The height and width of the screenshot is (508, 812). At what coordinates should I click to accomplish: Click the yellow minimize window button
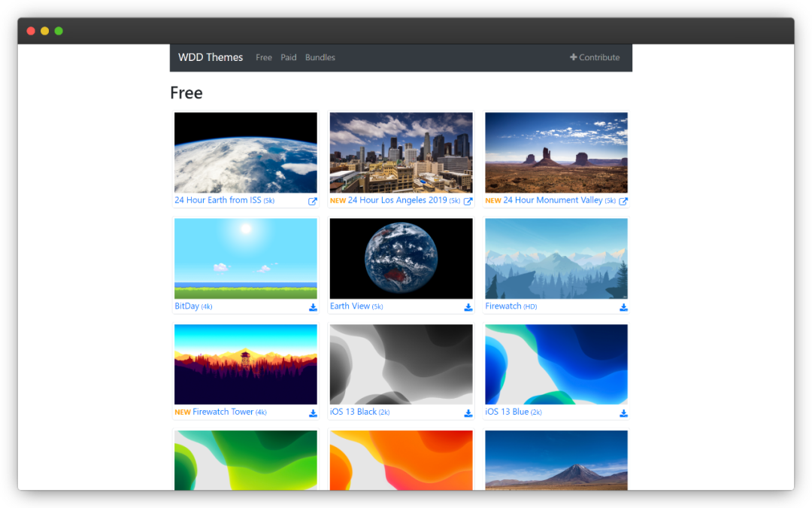point(45,31)
